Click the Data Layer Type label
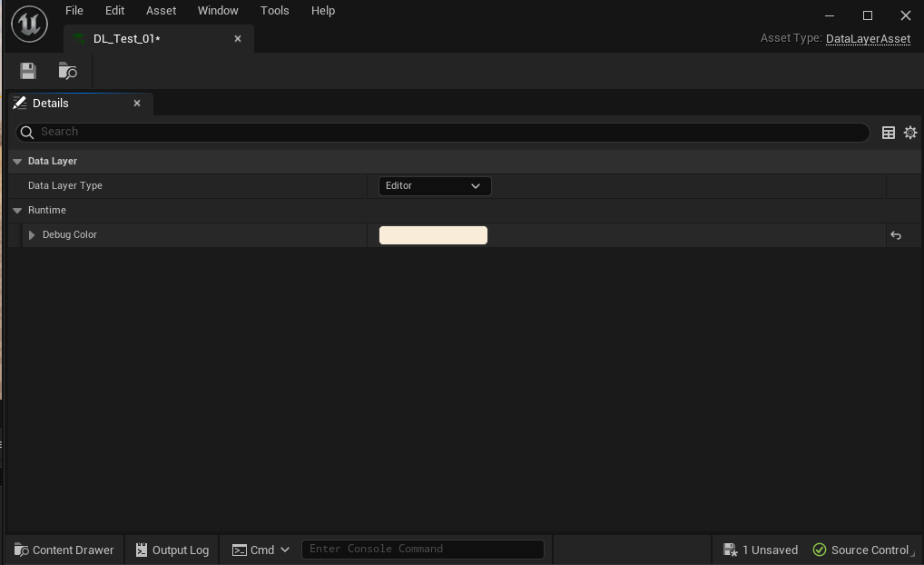Screen dimensions: 924x565 coord(65,186)
